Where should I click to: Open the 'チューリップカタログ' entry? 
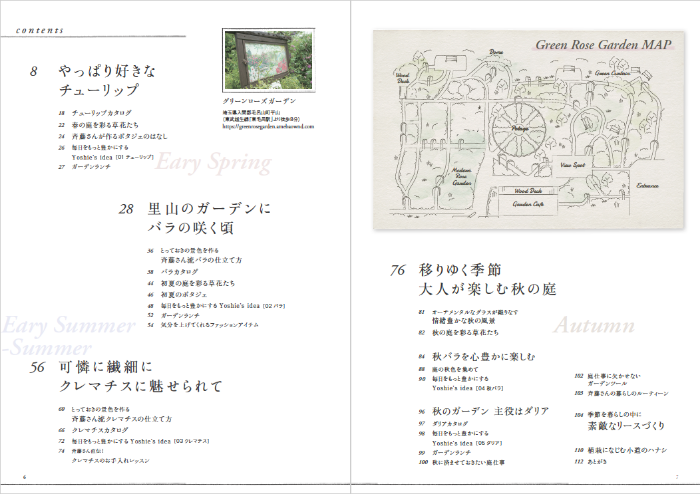click(99, 114)
